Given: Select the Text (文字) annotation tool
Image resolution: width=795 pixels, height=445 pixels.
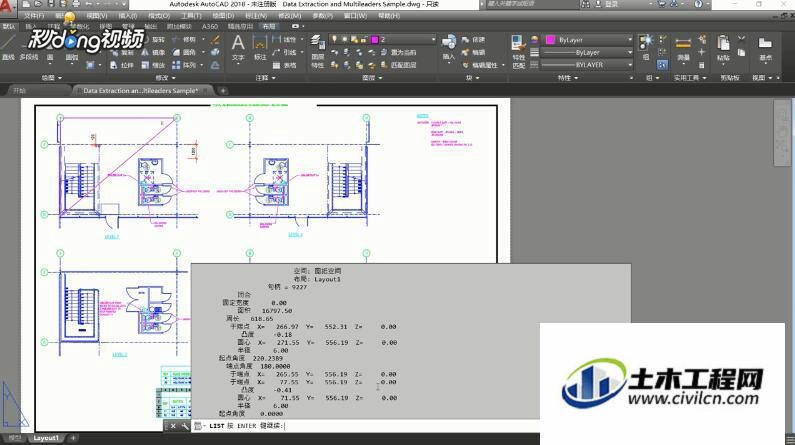Looking at the screenshot, I should [238, 48].
